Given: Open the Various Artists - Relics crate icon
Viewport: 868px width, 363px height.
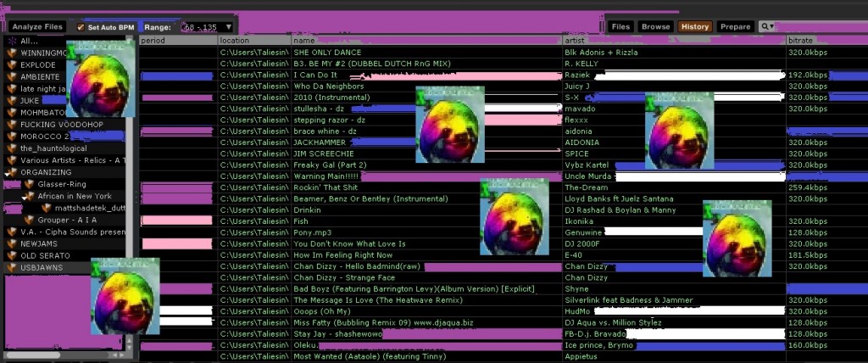Looking at the screenshot, I should (x=12, y=160).
